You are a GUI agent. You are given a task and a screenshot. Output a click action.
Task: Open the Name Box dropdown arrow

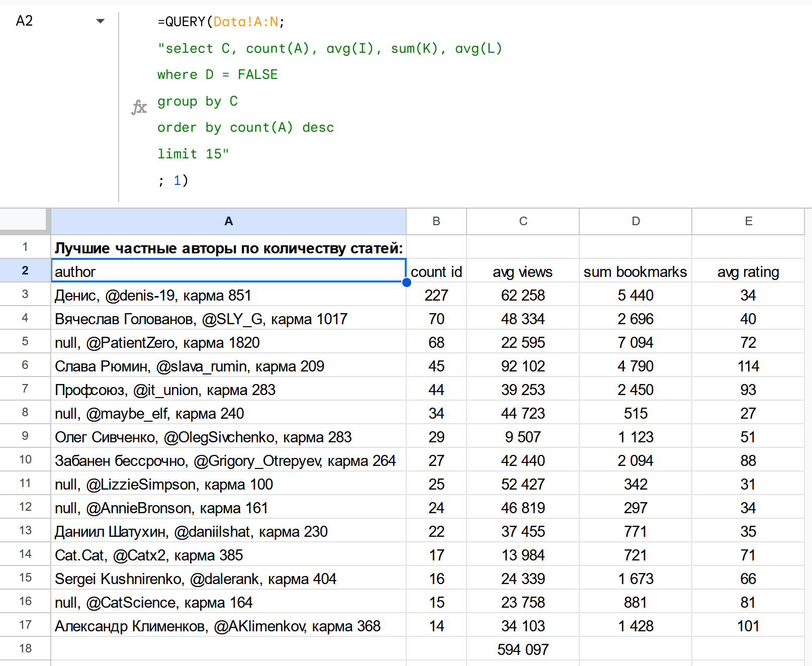click(100, 21)
